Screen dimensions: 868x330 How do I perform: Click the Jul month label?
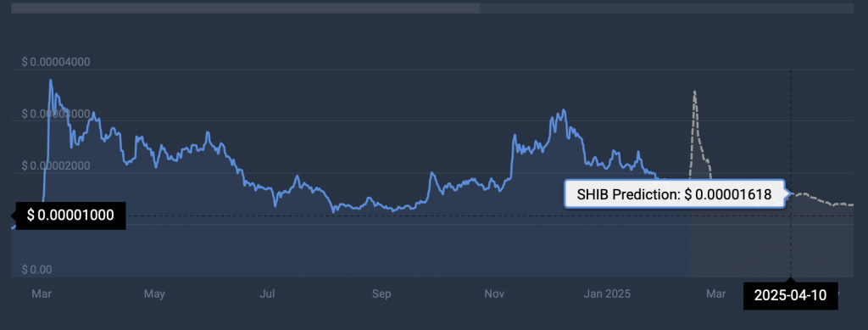click(267, 294)
